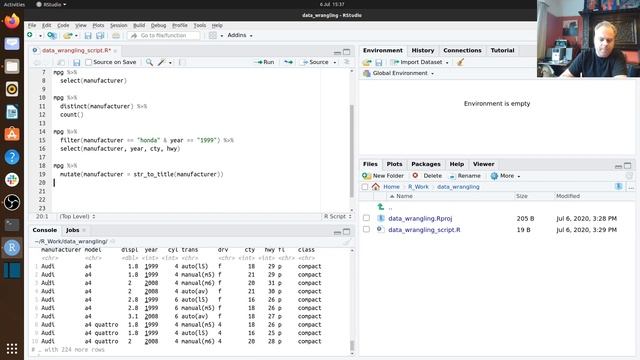Viewport: 640px width, 360px height.
Task: Expand the Source button dropdown arrow
Action: click(335, 62)
